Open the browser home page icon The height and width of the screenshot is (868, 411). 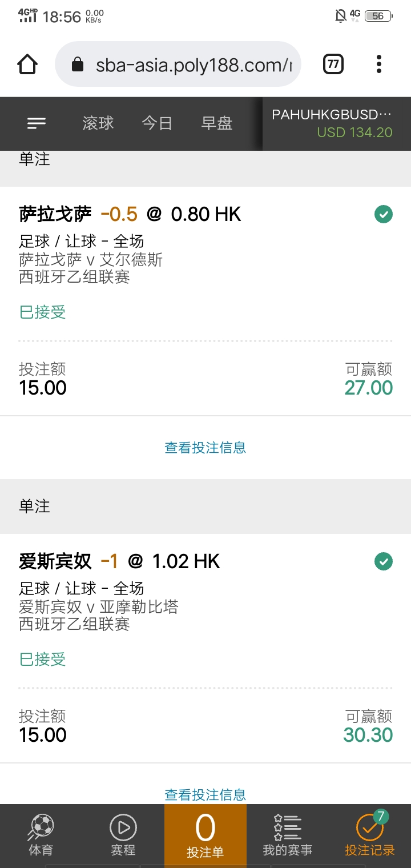[x=27, y=65]
